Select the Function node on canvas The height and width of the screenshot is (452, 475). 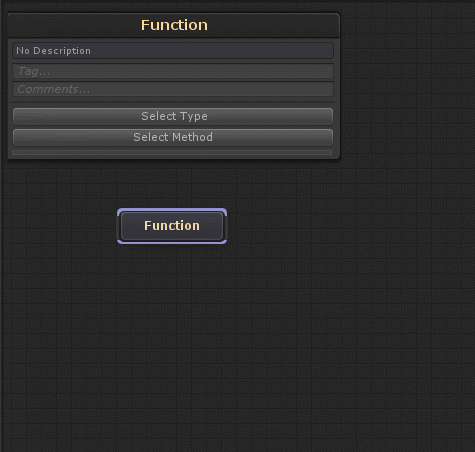(x=172, y=226)
